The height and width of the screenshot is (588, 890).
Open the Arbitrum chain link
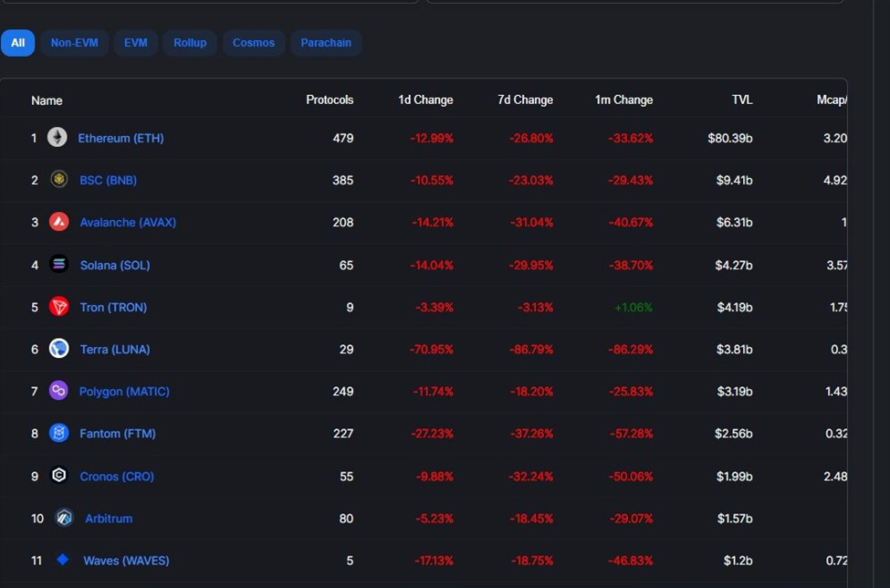pyautogui.click(x=109, y=519)
